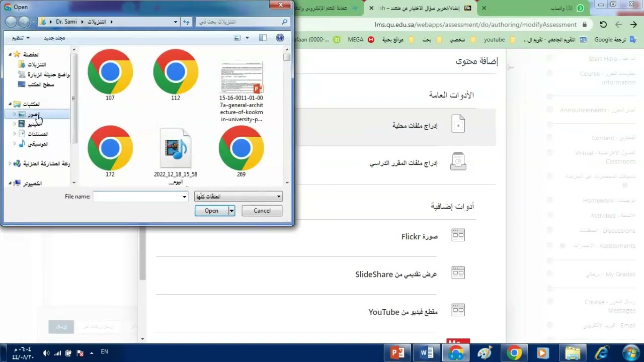644x362 pixels.
Task: Open the dialog help icon
Action: click(x=280, y=38)
